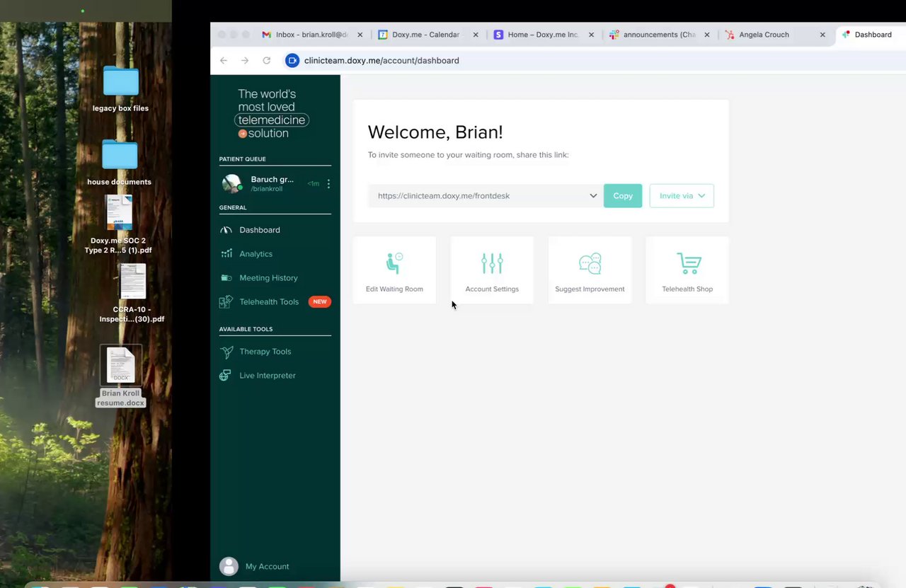Screen dimensions: 906x588
Task: Click the browser forward arrow
Action: coord(245,61)
